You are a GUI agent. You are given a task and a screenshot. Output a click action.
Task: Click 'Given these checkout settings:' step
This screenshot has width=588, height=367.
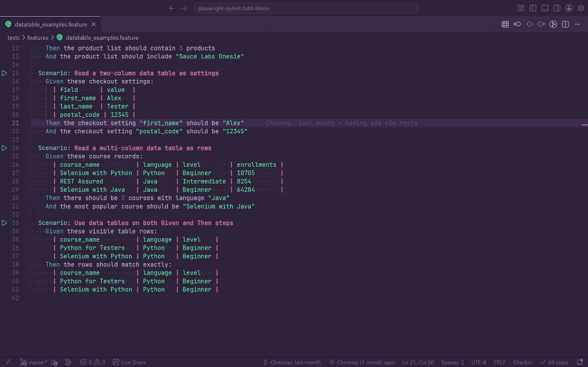coord(99,82)
